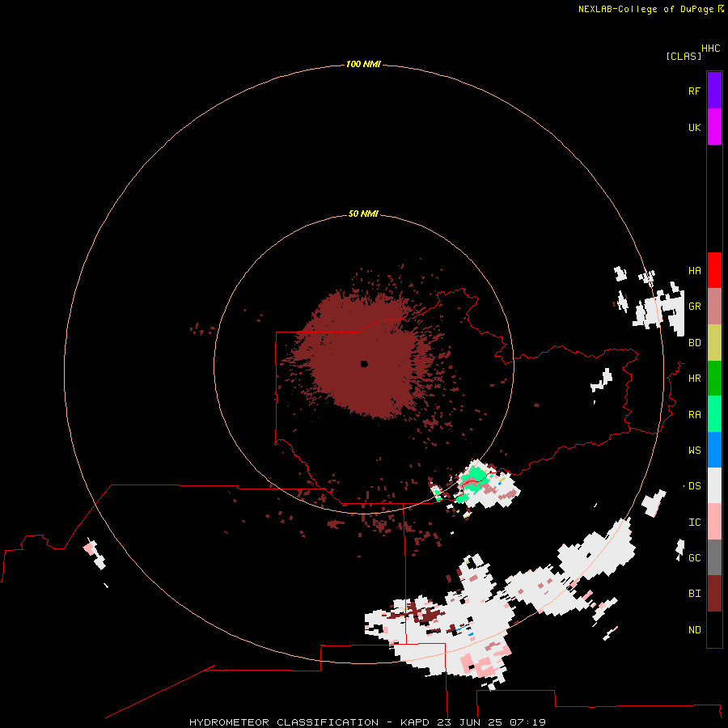Click the BD legend label
The image size is (728, 728).
(694, 343)
